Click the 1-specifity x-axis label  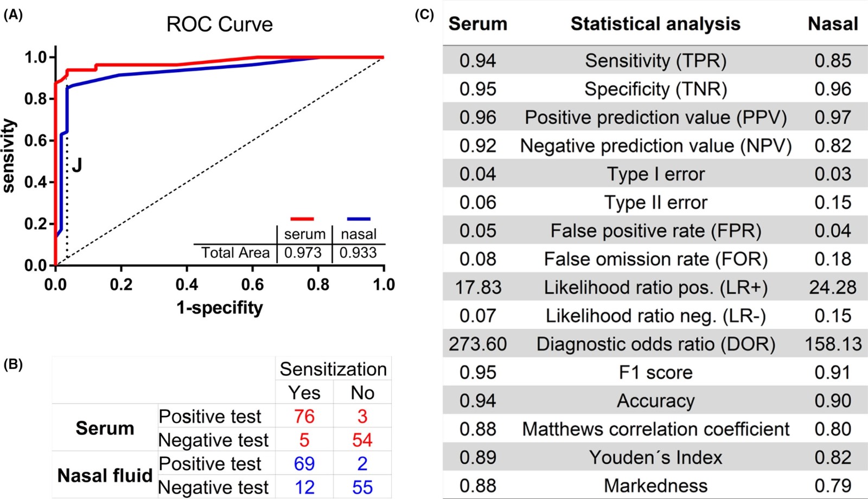tap(219, 308)
